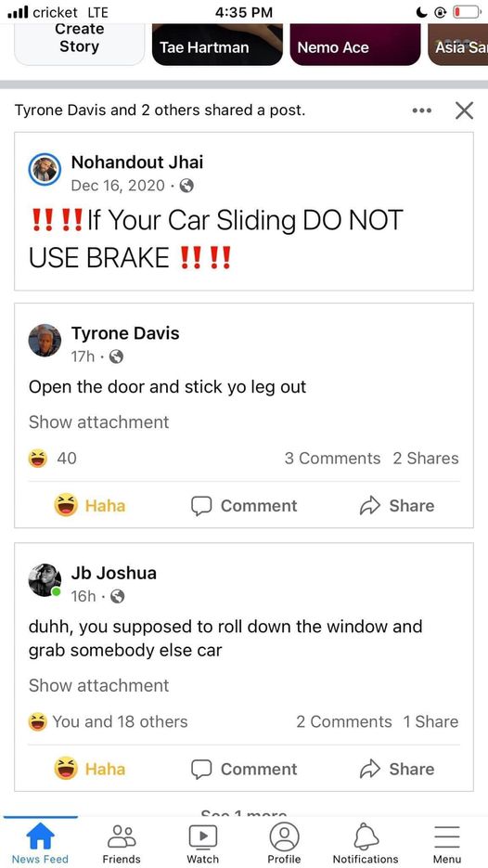The height and width of the screenshot is (868, 488).
Task: Go to the Watch video tab
Action: 202,843
